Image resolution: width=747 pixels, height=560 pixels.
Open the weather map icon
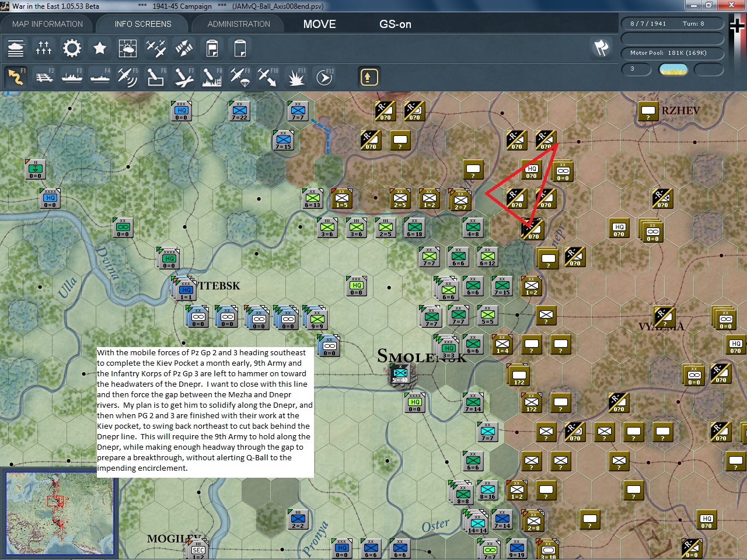pos(128,48)
